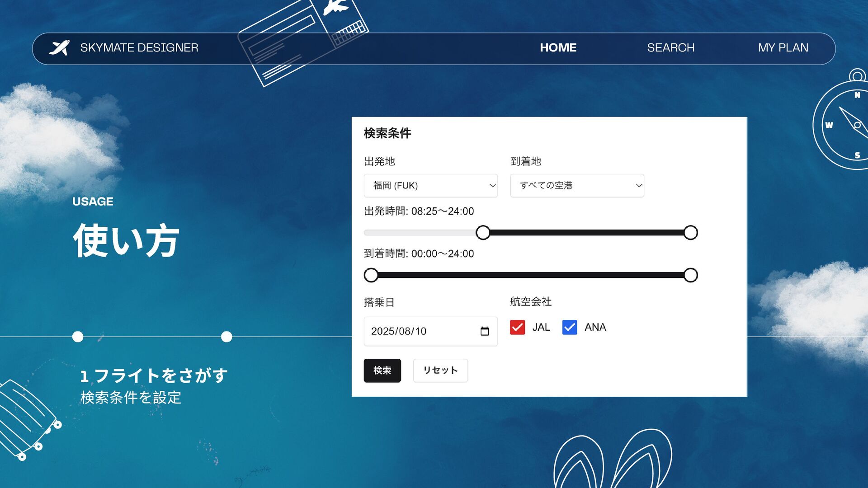
Task: Click the arrival time slider end handle
Action: [690, 275]
